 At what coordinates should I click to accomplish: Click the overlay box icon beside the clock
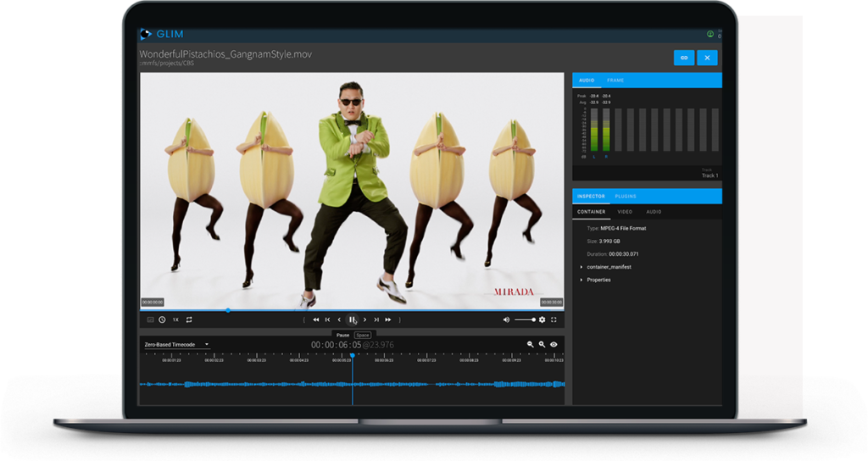tap(150, 319)
